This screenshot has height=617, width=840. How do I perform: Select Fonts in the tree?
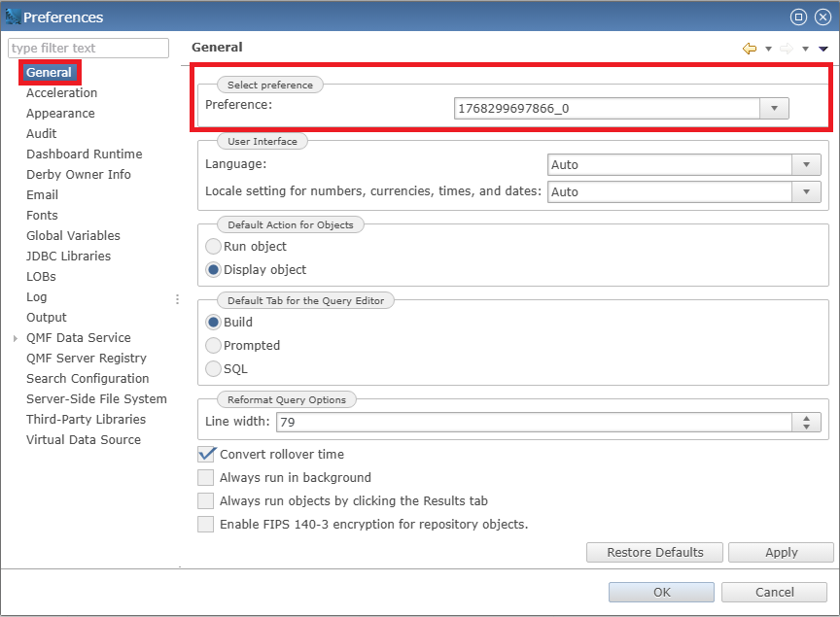click(x=42, y=216)
